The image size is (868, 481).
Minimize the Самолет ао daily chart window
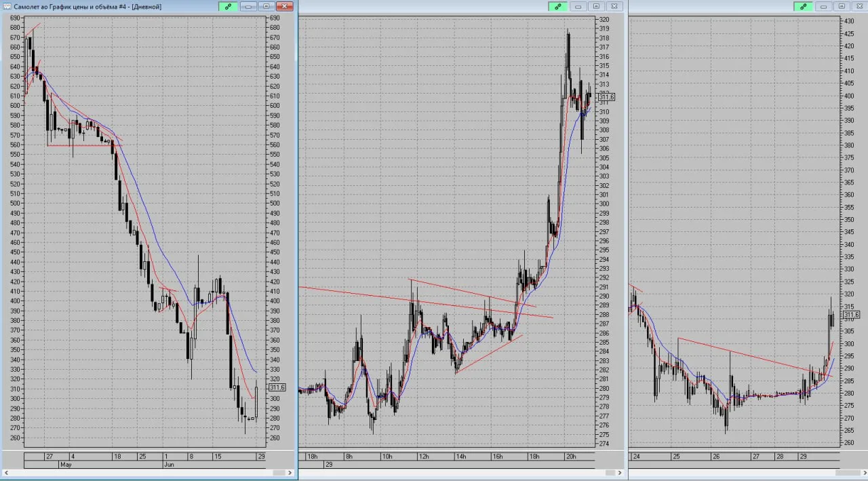coord(248,6)
